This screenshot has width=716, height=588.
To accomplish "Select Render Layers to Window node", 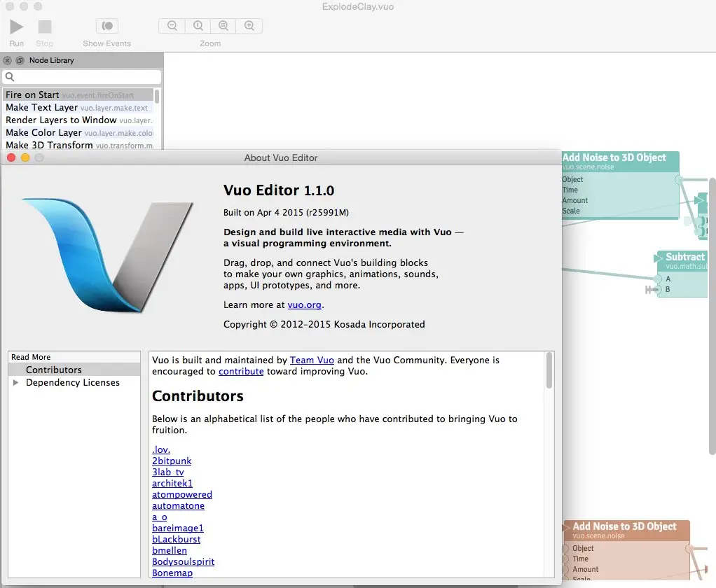I will (x=78, y=120).
